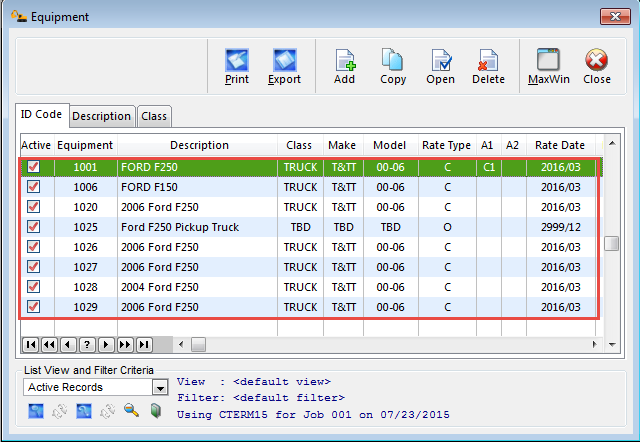
Task: Jump to the last record in the list
Action: [144, 345]
